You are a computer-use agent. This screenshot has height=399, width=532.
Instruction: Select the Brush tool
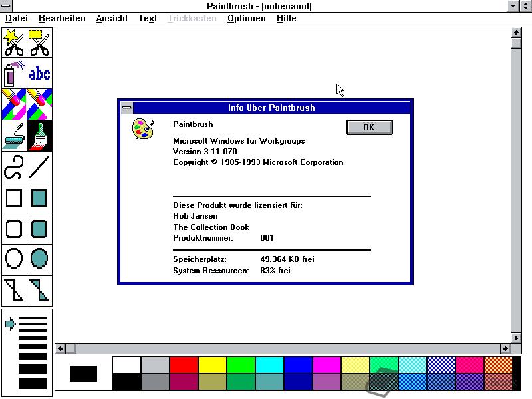40,136
